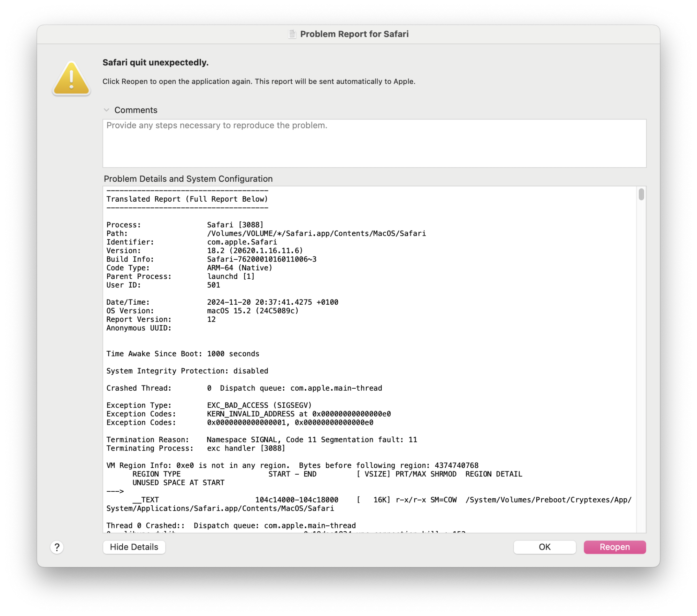Click the System Integrity Protection line
This screenshot has height=616, width=697.
[x=187, y=371]
